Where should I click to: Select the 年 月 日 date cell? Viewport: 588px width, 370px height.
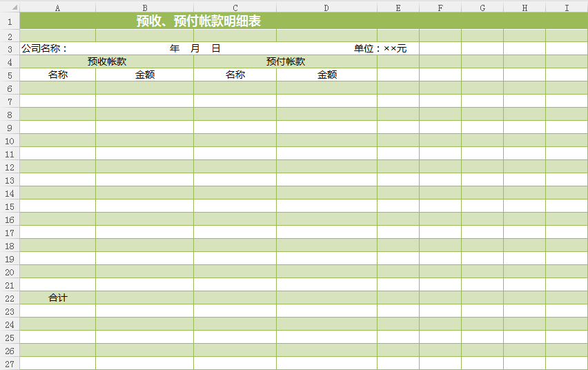[195, 49]
